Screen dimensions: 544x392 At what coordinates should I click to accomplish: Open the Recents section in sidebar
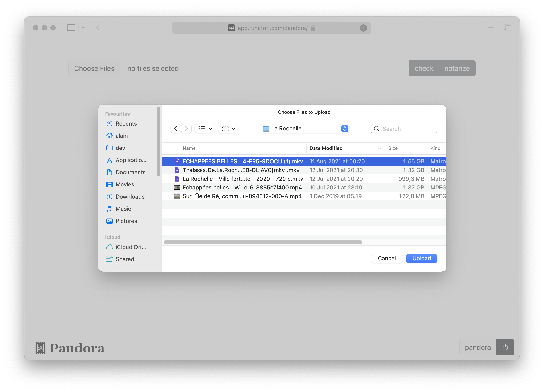(126, 123)
